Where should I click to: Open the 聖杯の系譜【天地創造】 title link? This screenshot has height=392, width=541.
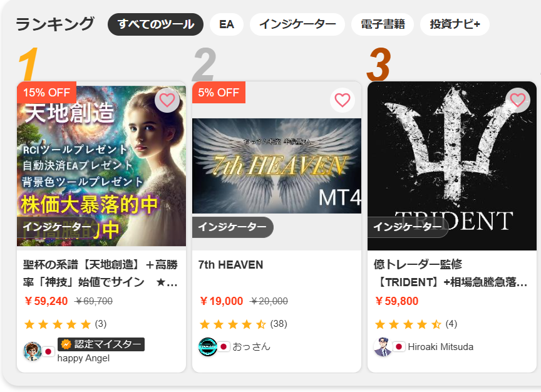(100, 274)
